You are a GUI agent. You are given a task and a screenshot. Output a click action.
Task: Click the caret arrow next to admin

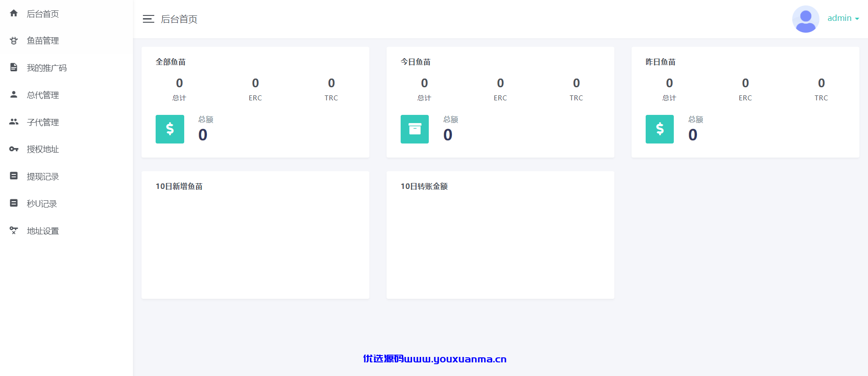click(857, 19)
